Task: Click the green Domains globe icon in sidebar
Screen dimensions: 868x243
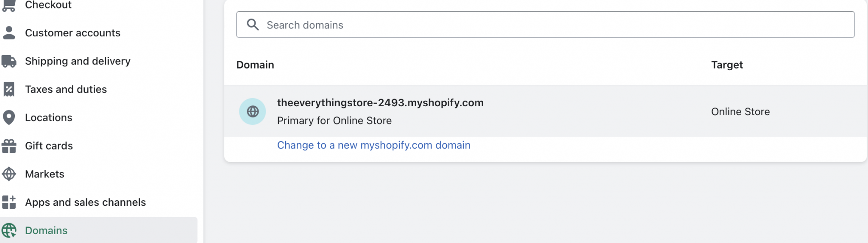Action: tap(9, 230)
